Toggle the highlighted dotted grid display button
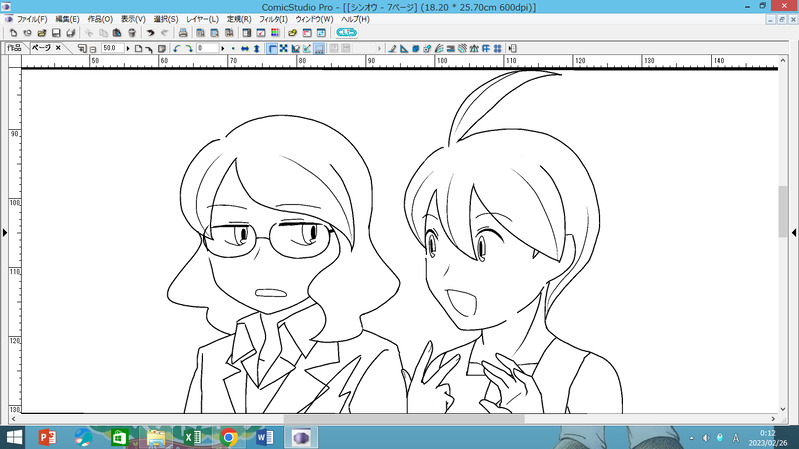This screenshot has width=799, height=449. [x=319, y=48]
